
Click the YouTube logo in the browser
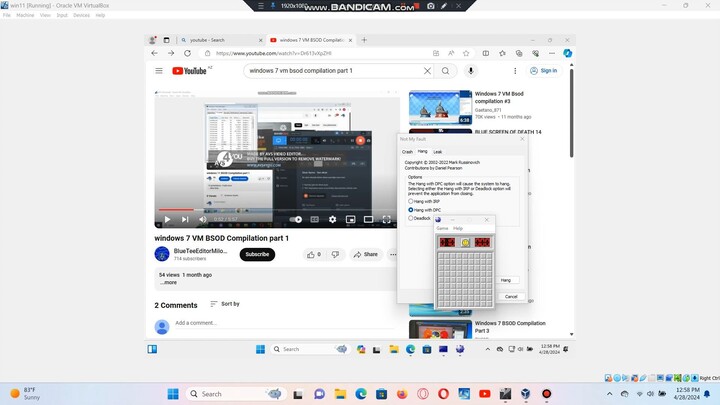(x=189, y=71)
